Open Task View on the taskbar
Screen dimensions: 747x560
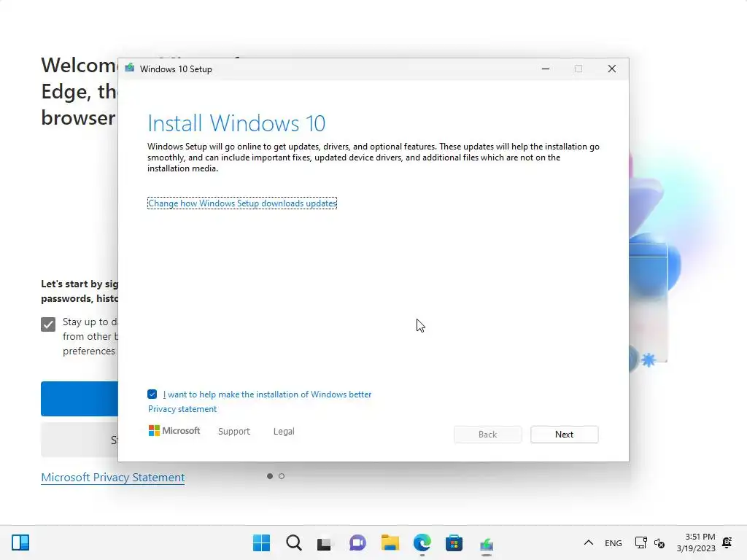tap(325, 542)
